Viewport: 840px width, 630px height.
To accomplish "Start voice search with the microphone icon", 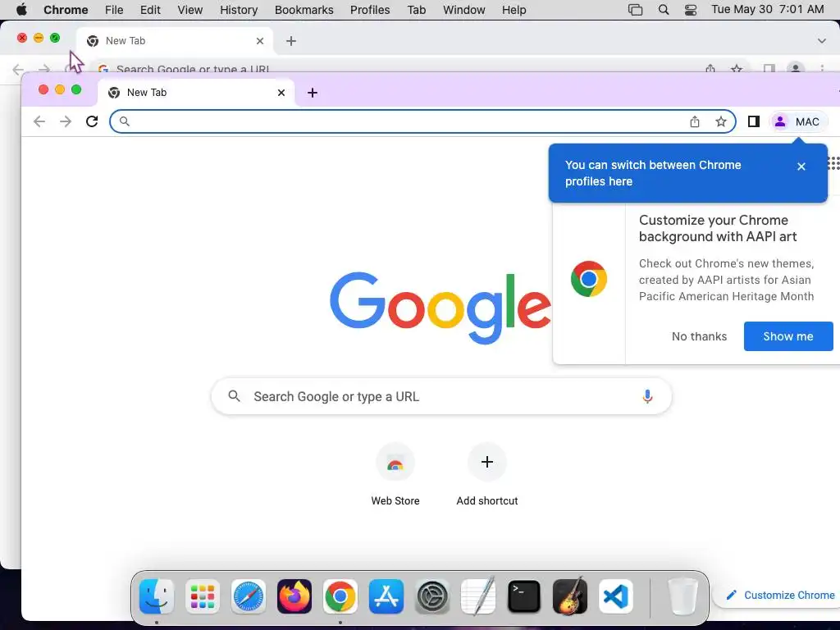I will (647, 396).
